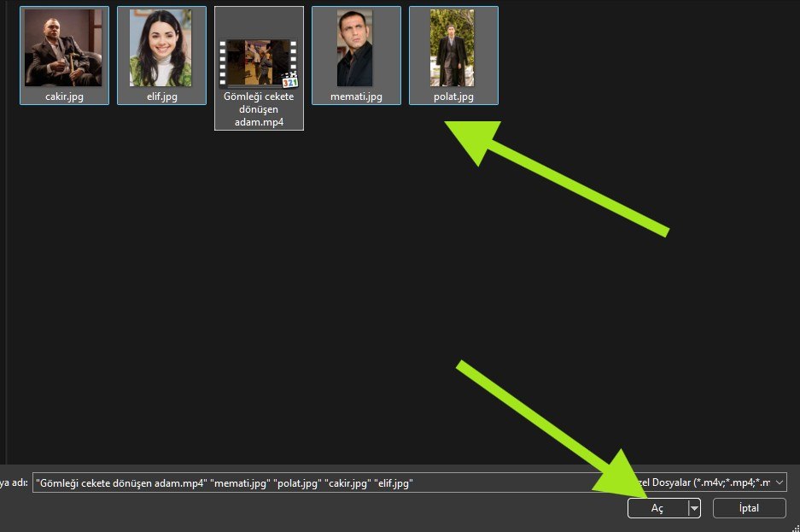
Task: Click the İptal button to cancel
Action: [749, 508]
